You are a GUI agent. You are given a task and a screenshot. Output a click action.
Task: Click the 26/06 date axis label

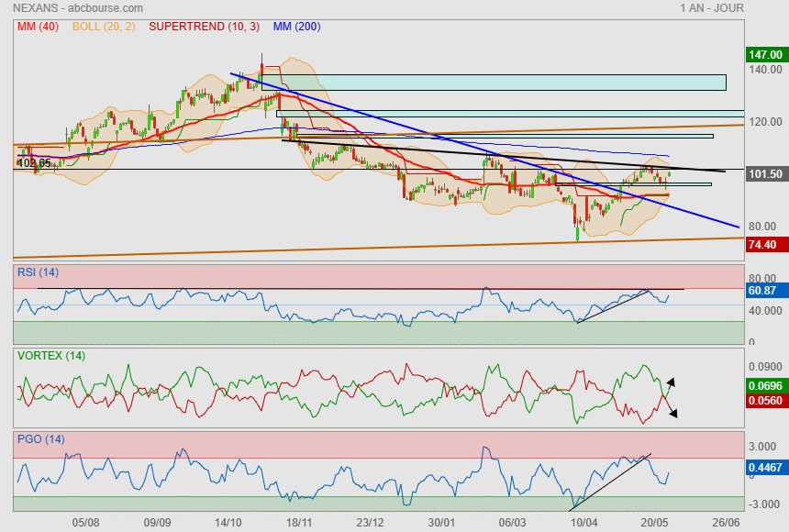coord(726,523)
